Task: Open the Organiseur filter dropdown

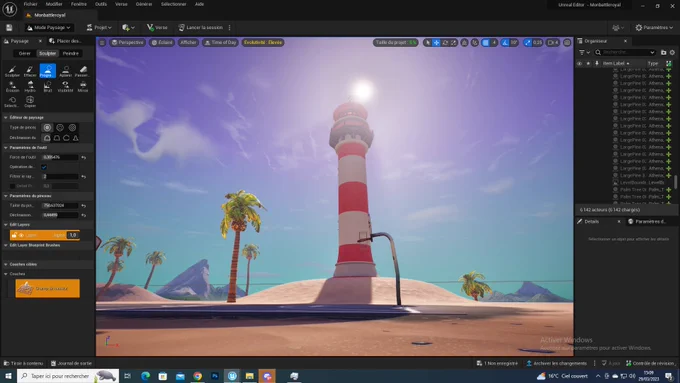Action: (584, 52)
